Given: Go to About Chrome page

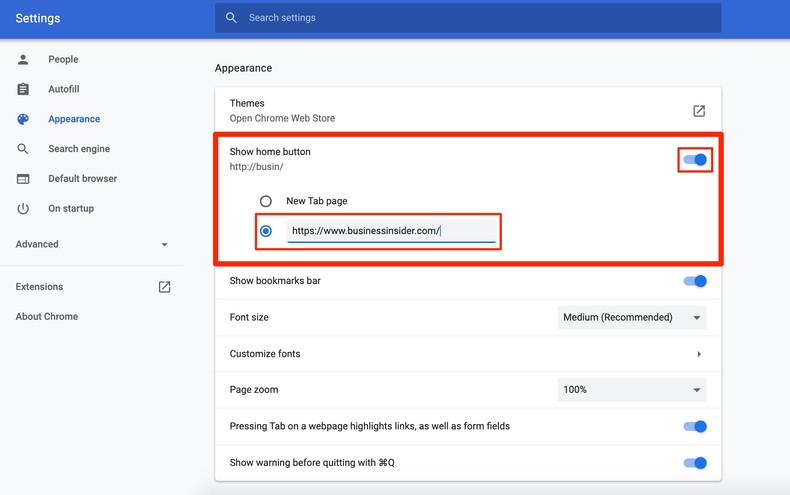Looking at the screenshot, I should click(46, 316).
